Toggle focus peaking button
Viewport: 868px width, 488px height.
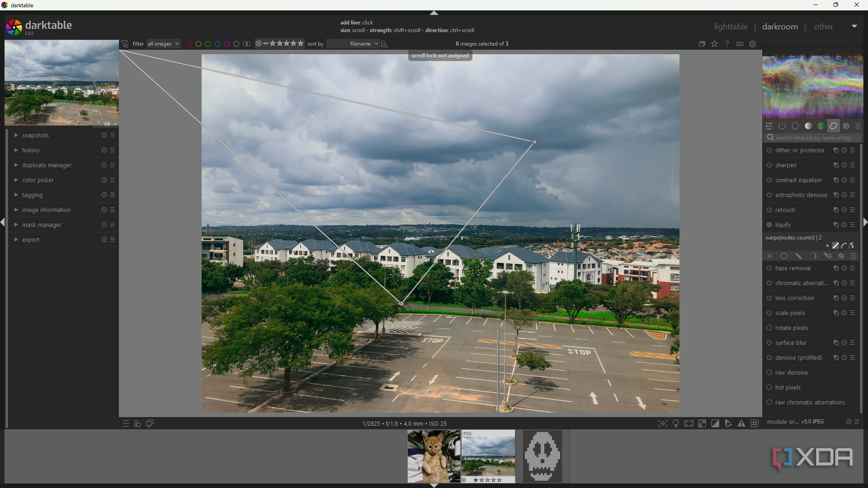click(663, 423)
